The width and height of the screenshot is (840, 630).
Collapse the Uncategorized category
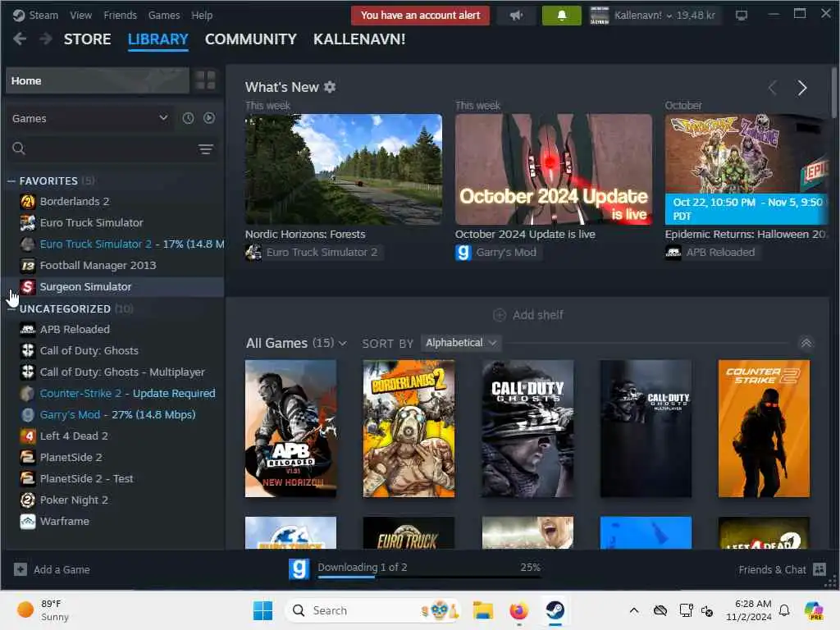[11, 309]
